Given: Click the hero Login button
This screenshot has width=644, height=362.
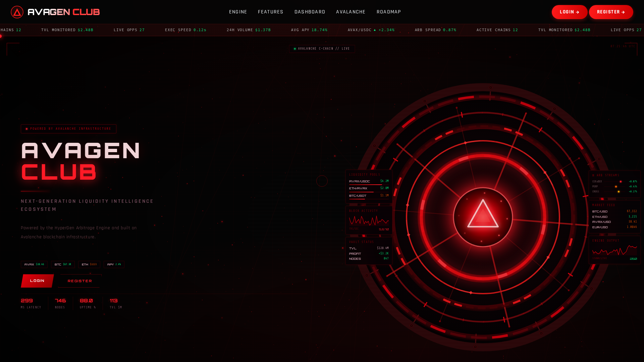Looking at the screenshot, I should click(x=37, y=281).
